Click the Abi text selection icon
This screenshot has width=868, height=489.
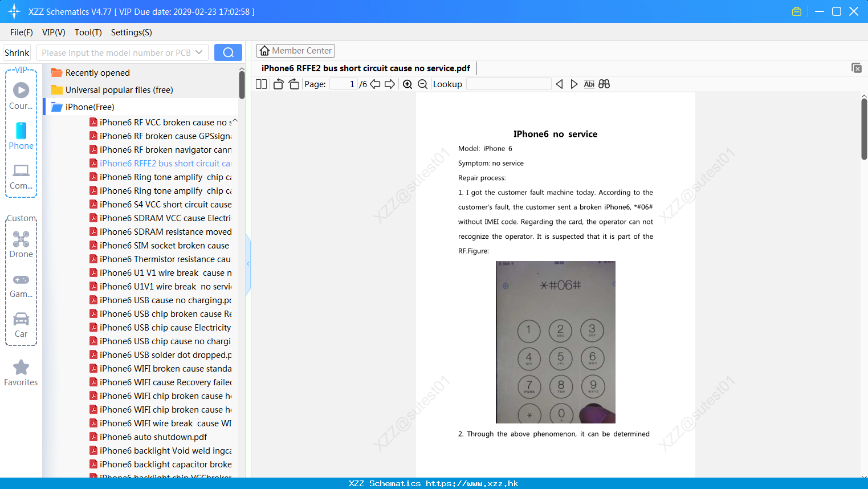(589, 84)
